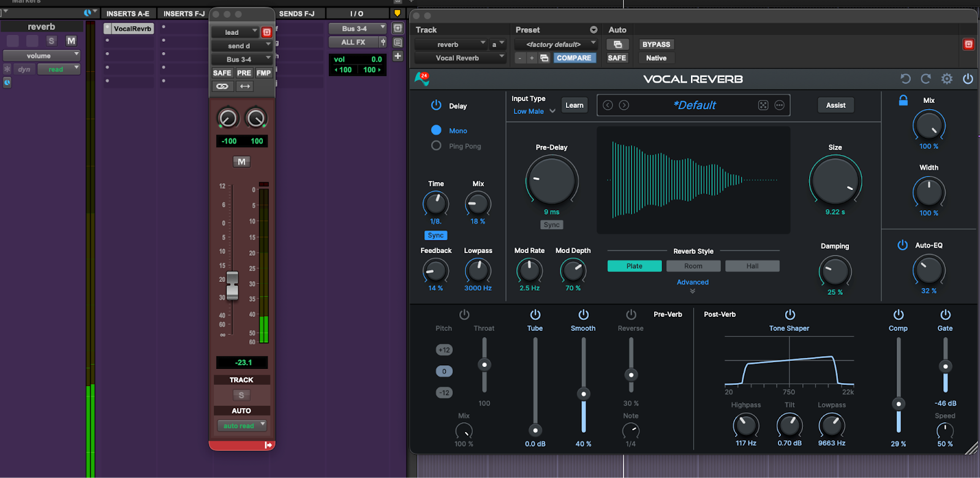
Task: Open the factory default preset dropdown
Action: tap(556, 44)
